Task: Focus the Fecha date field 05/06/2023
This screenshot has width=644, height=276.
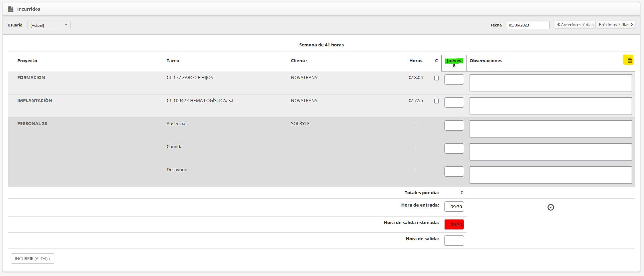Action: pos(528,25)
